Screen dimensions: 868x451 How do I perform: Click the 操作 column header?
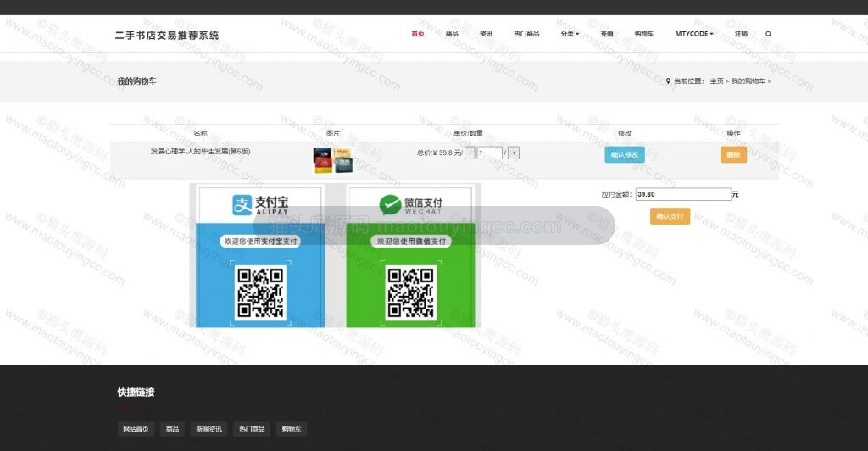733,133
